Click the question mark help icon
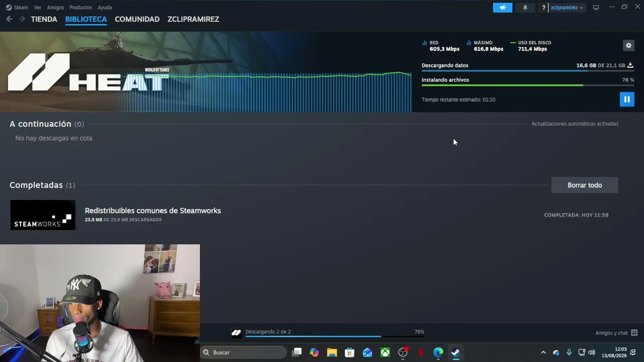This screenshot has width=644, height=362. (543, 8)
